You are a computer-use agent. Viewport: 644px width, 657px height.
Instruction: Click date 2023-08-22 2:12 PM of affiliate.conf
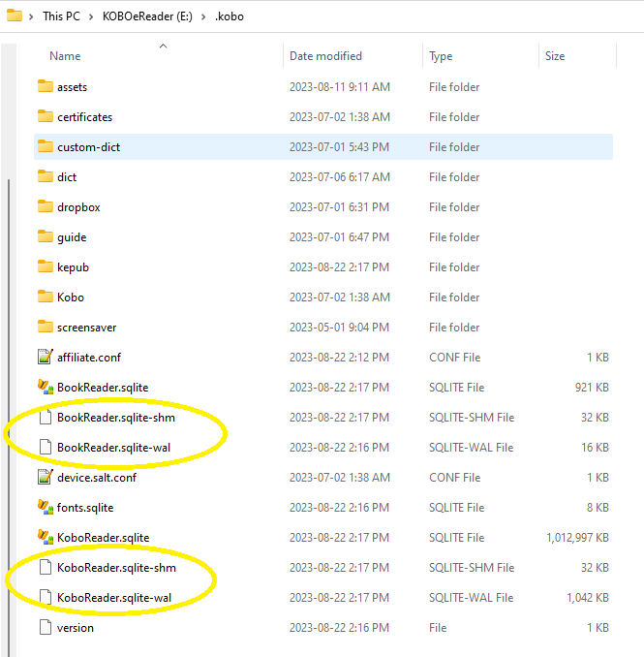[339, 358]
